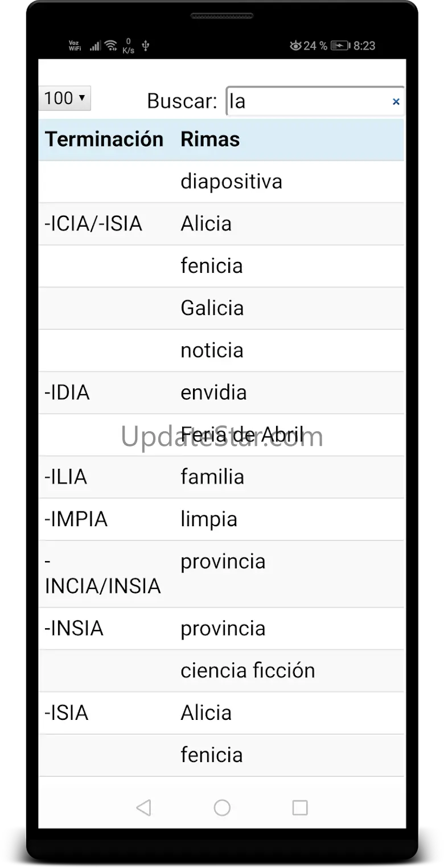The width and height of the screenshot is (444, 868).
Task: Sort by Terminación column header
Action: point(104,139)
